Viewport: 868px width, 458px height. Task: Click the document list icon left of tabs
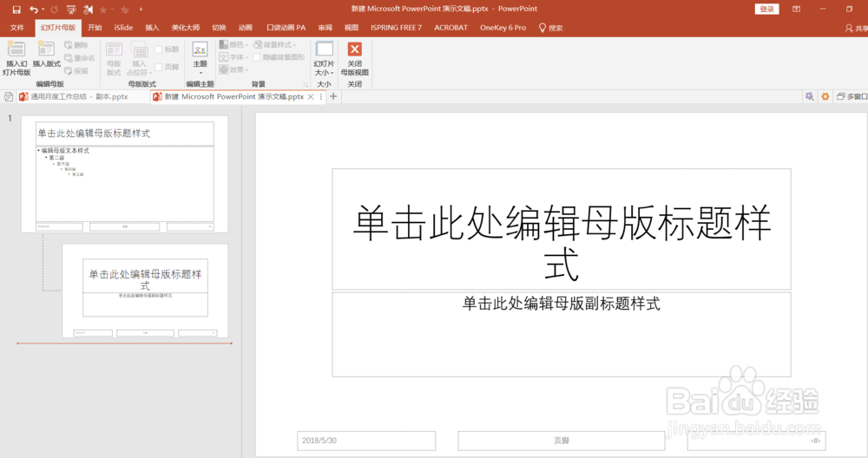[x=8, y=96]
